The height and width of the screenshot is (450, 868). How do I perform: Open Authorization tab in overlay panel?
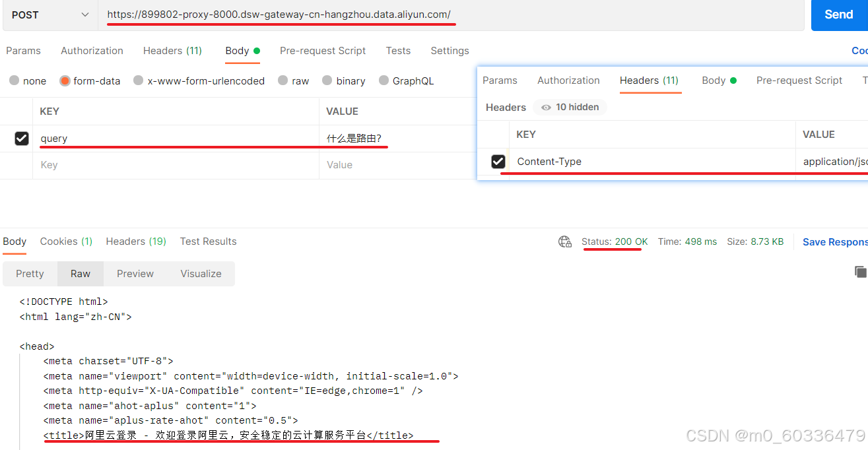(568, 80)
